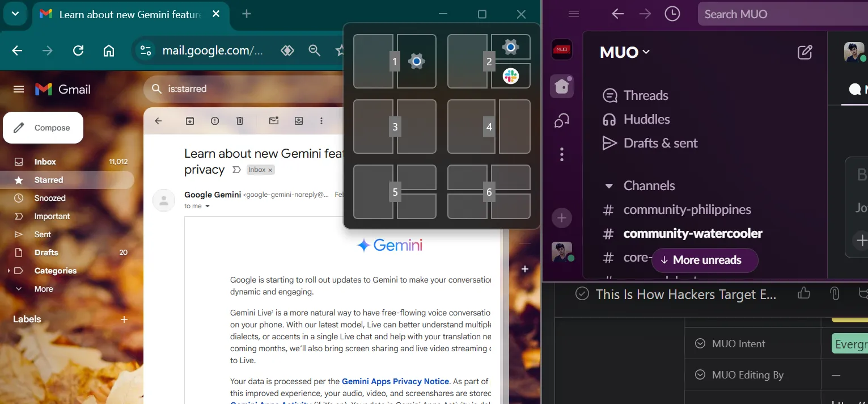Reload the Gmail page in Chrome

tap(78, 51)
